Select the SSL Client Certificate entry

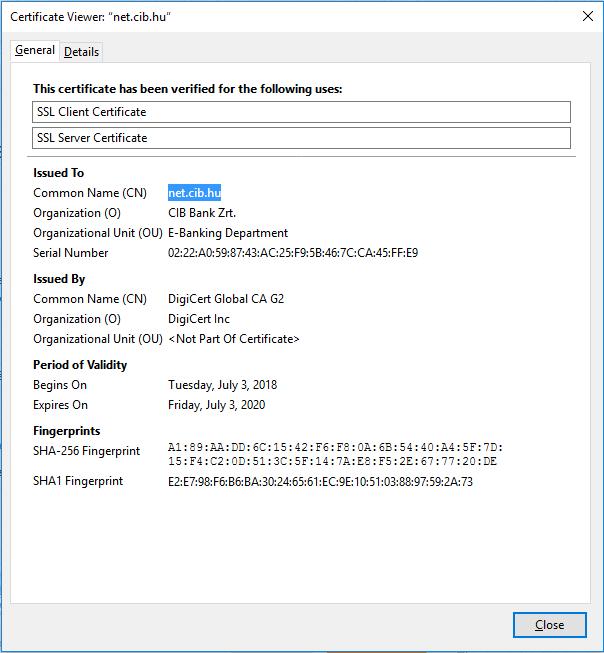pos(301,112)
